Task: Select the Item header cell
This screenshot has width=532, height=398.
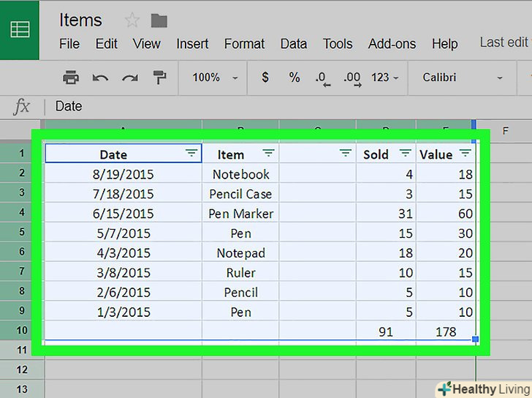Action: 240,154
